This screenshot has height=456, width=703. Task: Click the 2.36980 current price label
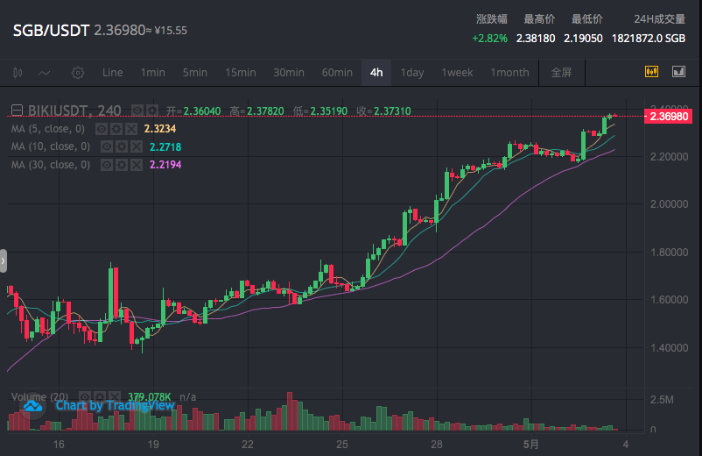(668, 117)
